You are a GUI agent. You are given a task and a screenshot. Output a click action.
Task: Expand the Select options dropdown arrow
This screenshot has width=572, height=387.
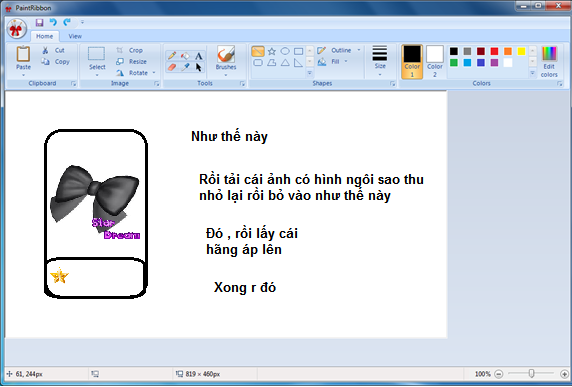tap(97, 75)
